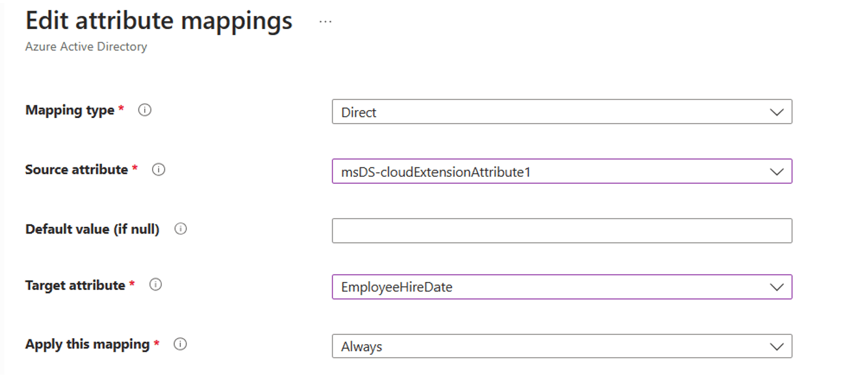Click the Default value (if null) text field
This screenshot has width=868, height=377.
point(562,231)
